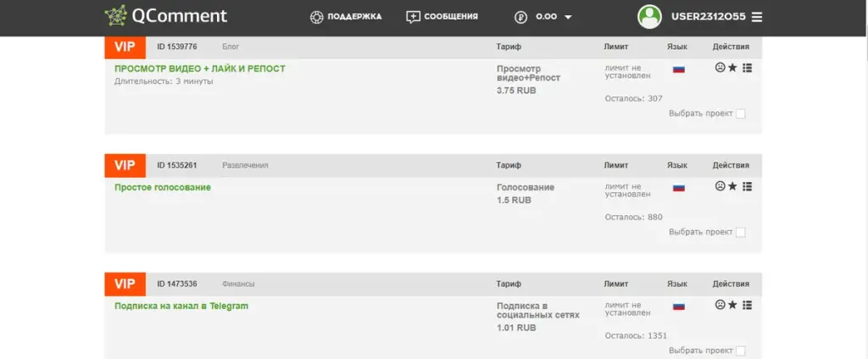Open list icon for project 1539776
Screen dimensions: 868x359
747,68
